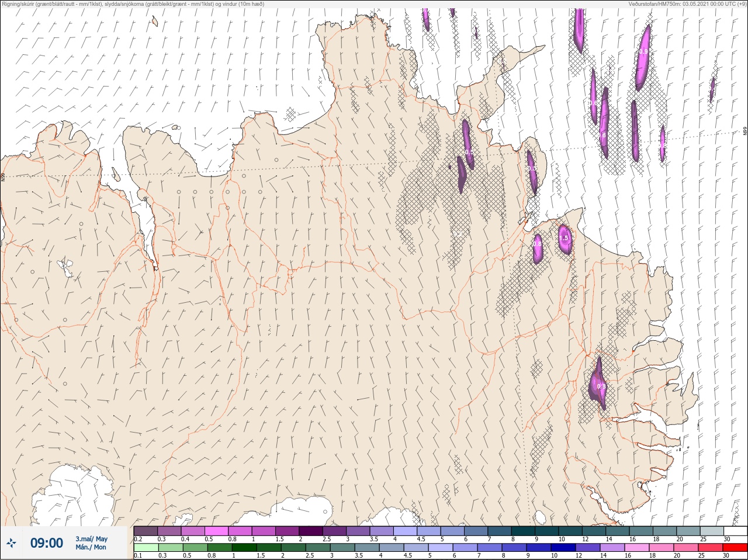Screen dimensions: 748x560
Task: Select the pink 25 swatch in lower legend
Action: [711, 548]
